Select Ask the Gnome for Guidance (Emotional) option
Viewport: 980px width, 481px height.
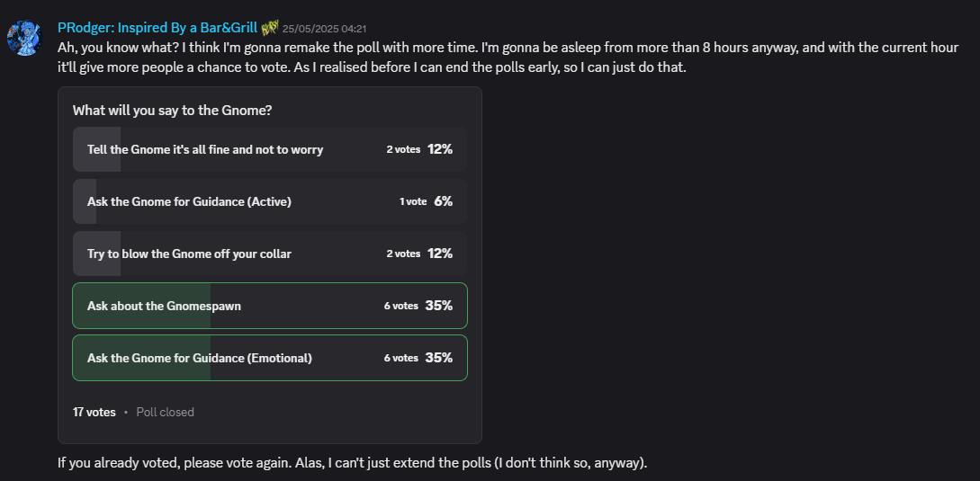coord(270,358)
